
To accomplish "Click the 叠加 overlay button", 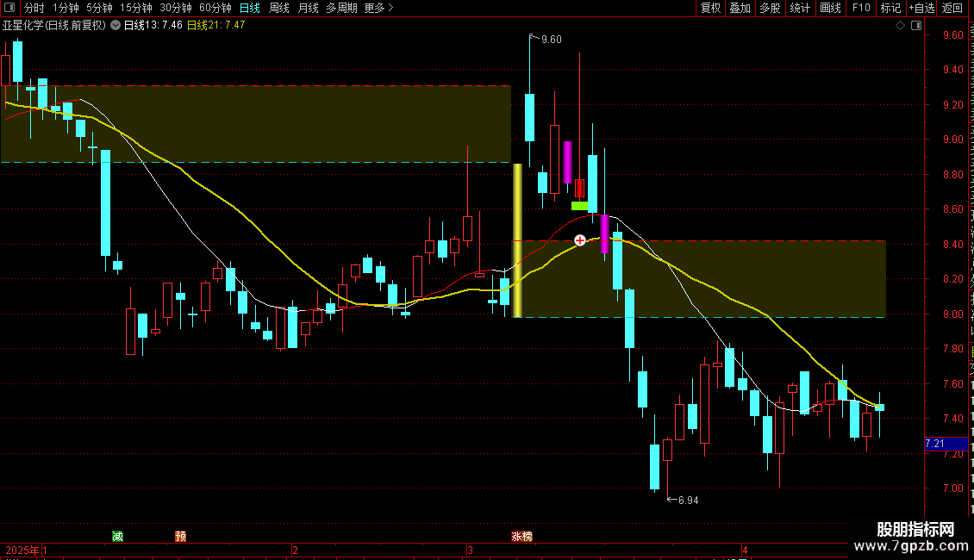I will pyautogui.click(x=740, y=8).
